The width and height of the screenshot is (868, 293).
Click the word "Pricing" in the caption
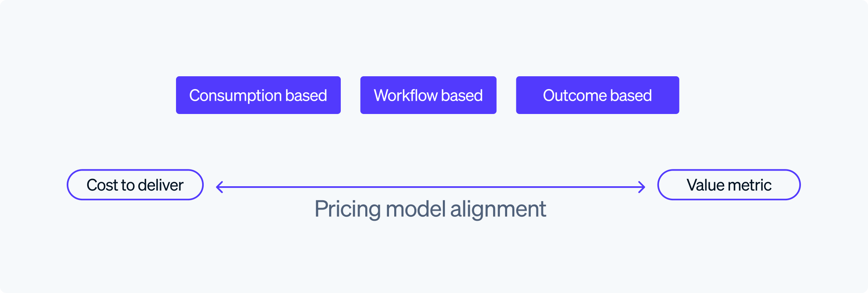tap(347, 209)
